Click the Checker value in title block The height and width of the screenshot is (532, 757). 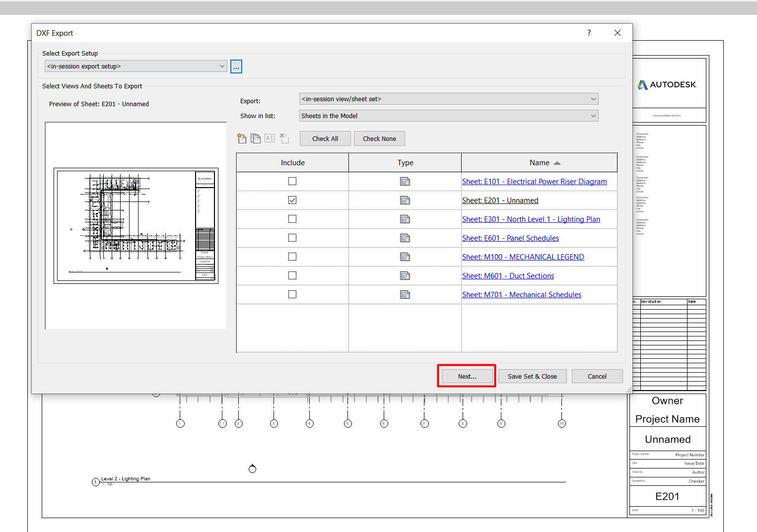pos(696,481)
